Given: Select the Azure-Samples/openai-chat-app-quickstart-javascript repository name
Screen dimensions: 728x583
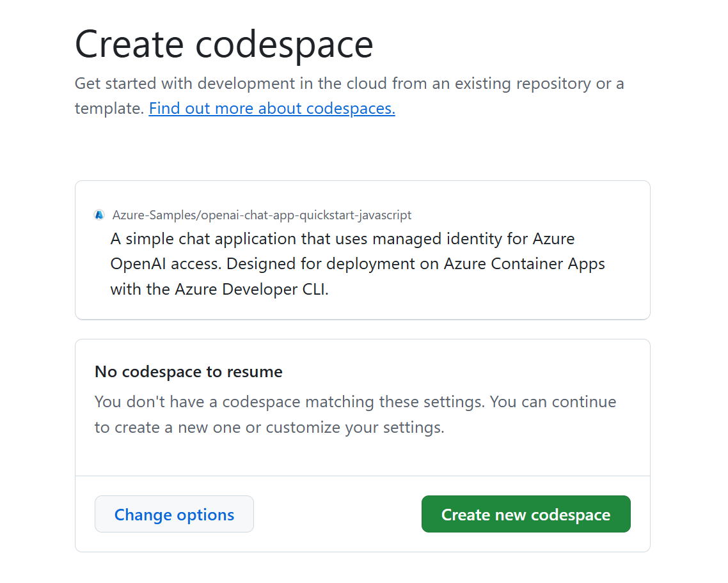Looking at the screenshot, I should click(262, 215).
